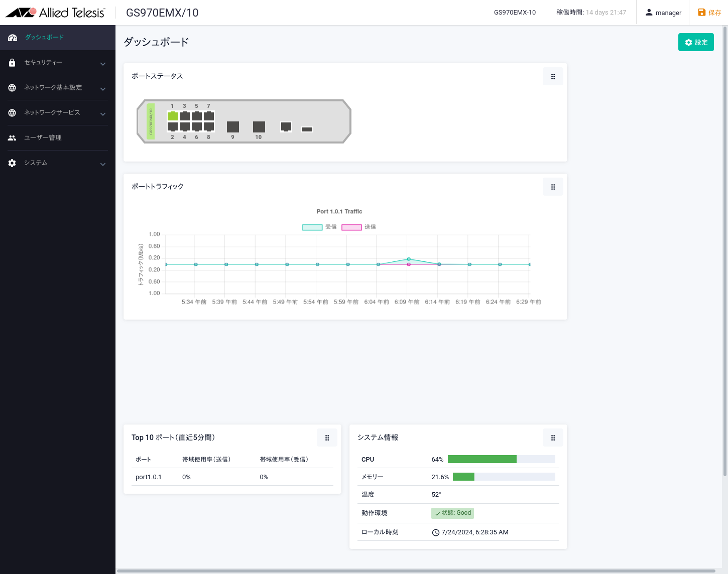
Task: Click the メモリー 21.6% usage bar
Action: pyautogui.click(x=504, y=477)
